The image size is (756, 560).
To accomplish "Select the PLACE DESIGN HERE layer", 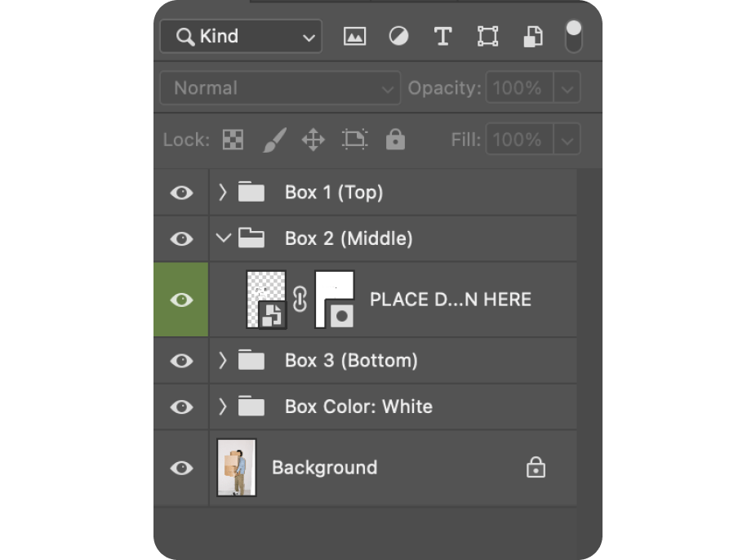I will (x=449, y=299).
